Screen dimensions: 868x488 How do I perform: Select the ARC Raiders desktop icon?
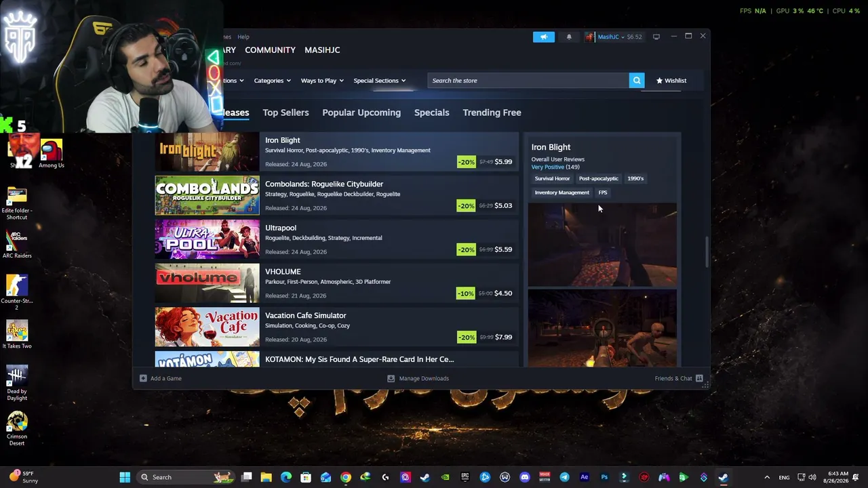click(x=17, y=245)
